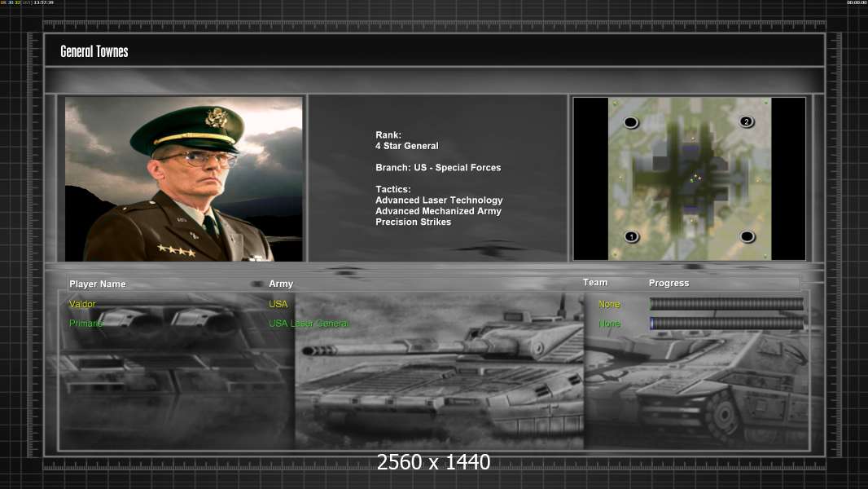This screenshot has height=489, width=868.
Task: Select the empty bottom-right start position marker
Action: click(x=747, y=237)
